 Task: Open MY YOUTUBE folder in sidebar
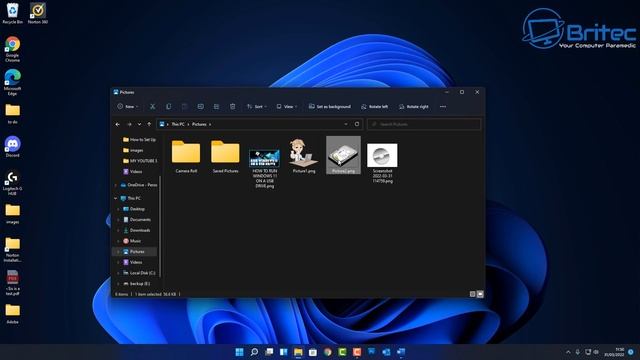click(140, 161)
